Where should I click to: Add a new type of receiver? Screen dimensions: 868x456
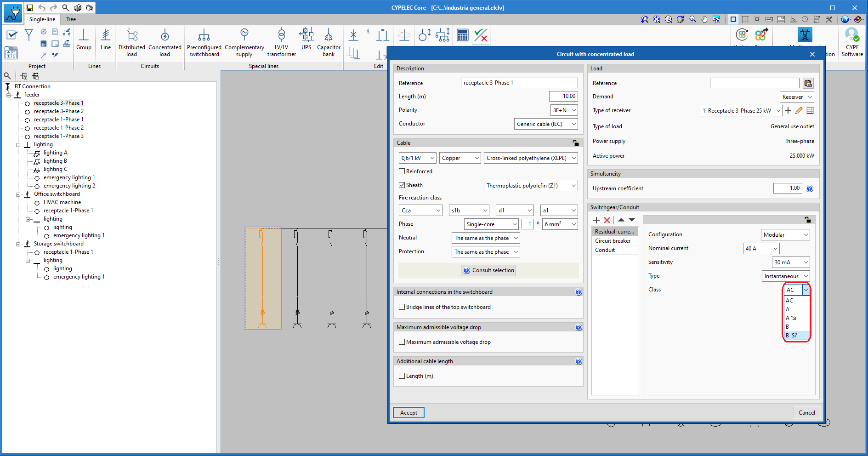point(788,110)
